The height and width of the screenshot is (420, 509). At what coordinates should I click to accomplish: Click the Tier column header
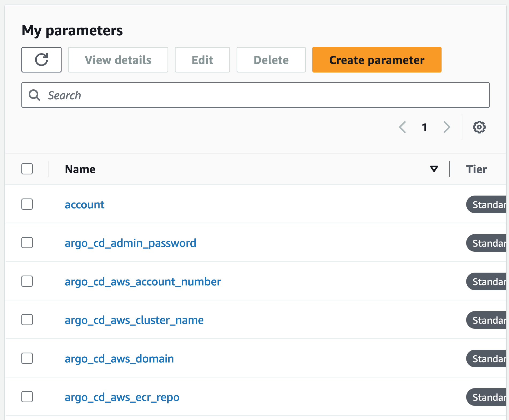click(476, 169)
